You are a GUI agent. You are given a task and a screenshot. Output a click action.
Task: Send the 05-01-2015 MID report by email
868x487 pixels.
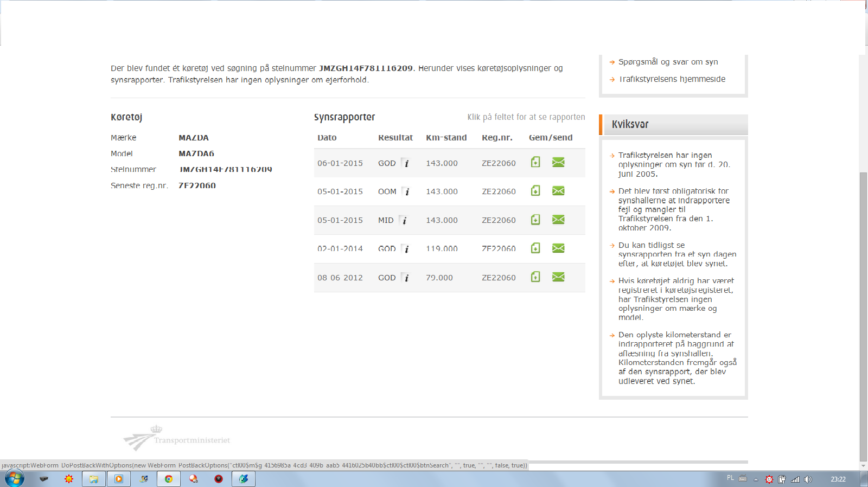[558, 220]
